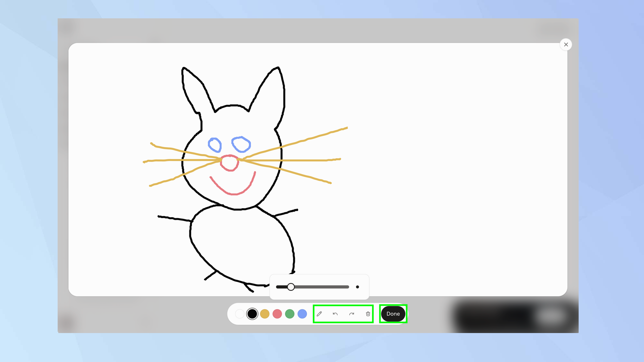
Task: Select the black color swatch
Action: coord(252,314)
